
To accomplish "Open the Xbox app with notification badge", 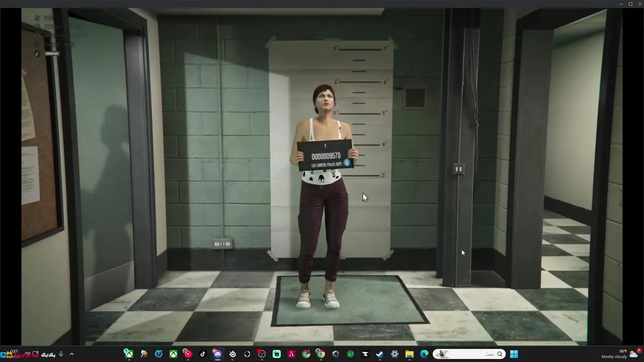I will 129,354.
